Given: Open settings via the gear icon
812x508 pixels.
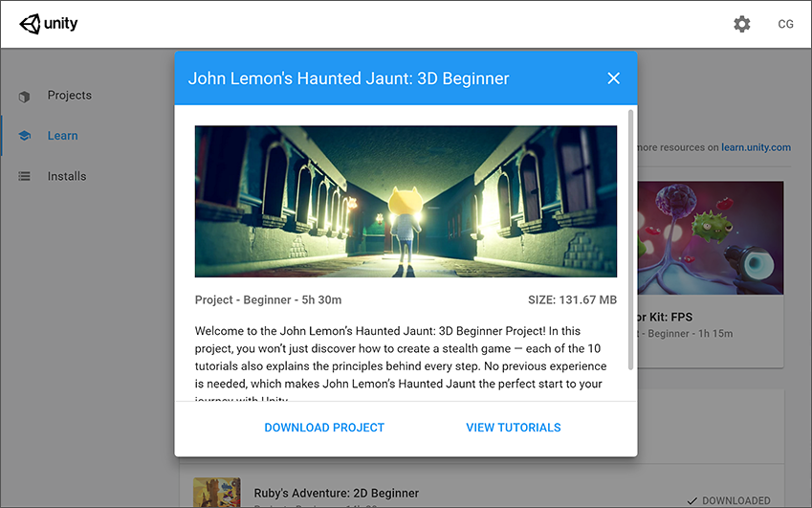Looking at the screenshot, I should point(742,24).
